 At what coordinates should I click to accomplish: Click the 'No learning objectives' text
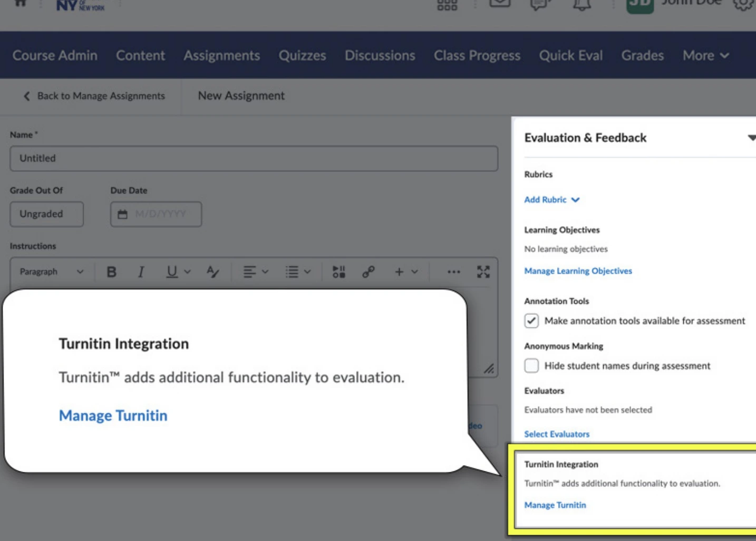coord(566,249)
